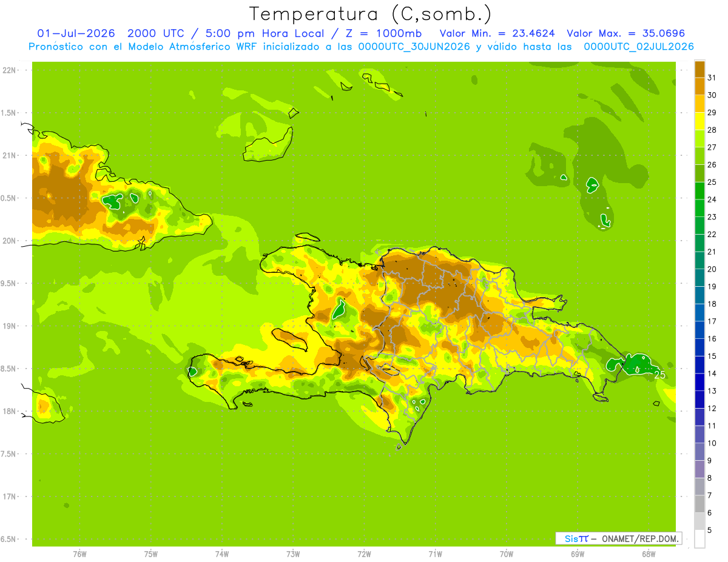Click the '12' value on the color scale
Viewport: 728px width, 562px height.
(712, 409)
